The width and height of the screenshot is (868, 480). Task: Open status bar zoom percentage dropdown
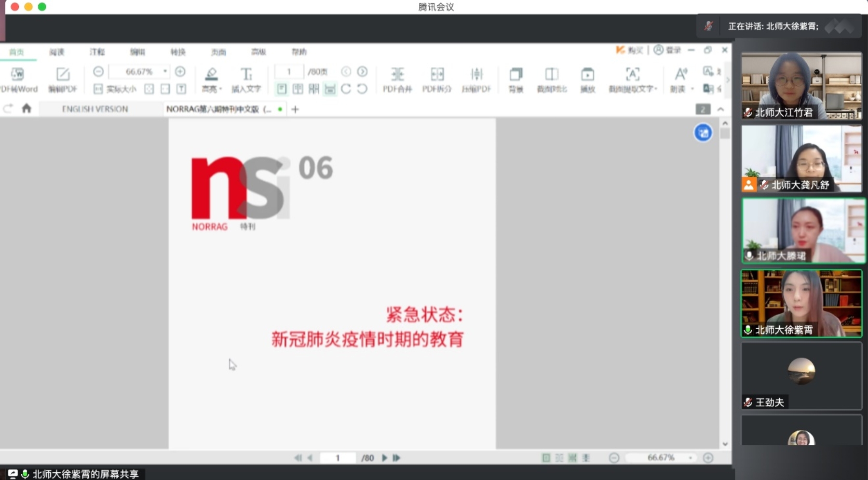coord(691,458)
